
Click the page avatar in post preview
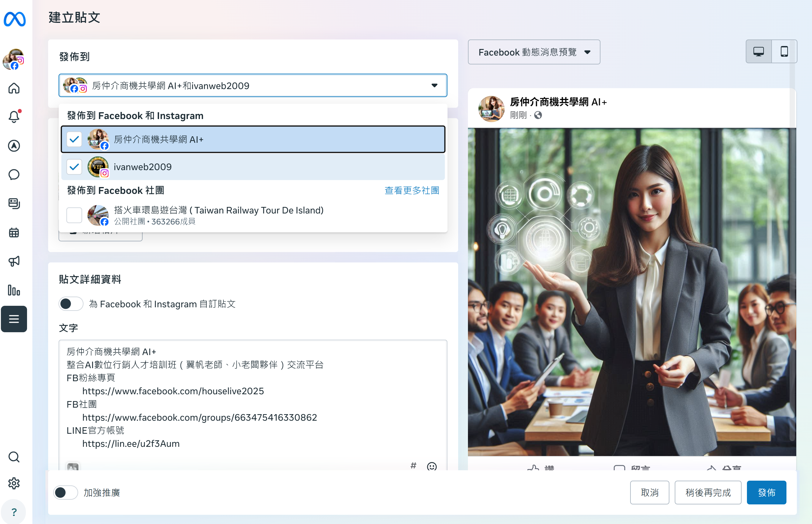click(x=491, y=109)
